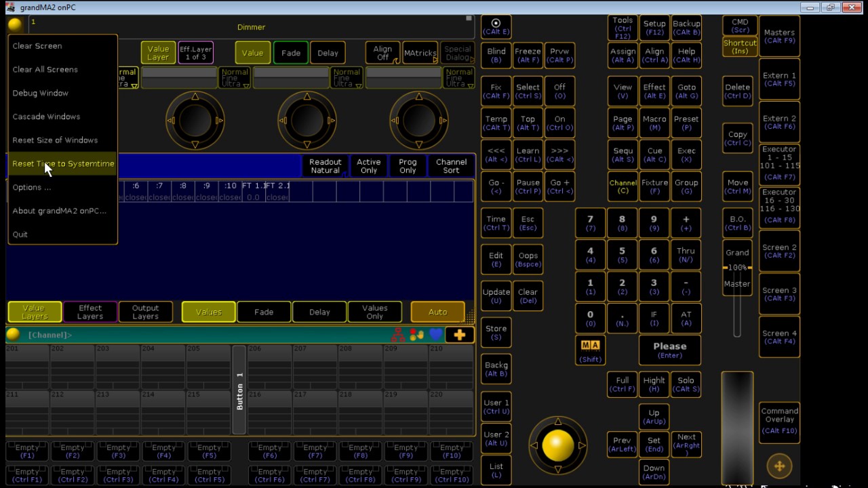Toggle the Channel Sort option
Image resolution: width=868 pixels, height=488 pixels.
(451, 166)
